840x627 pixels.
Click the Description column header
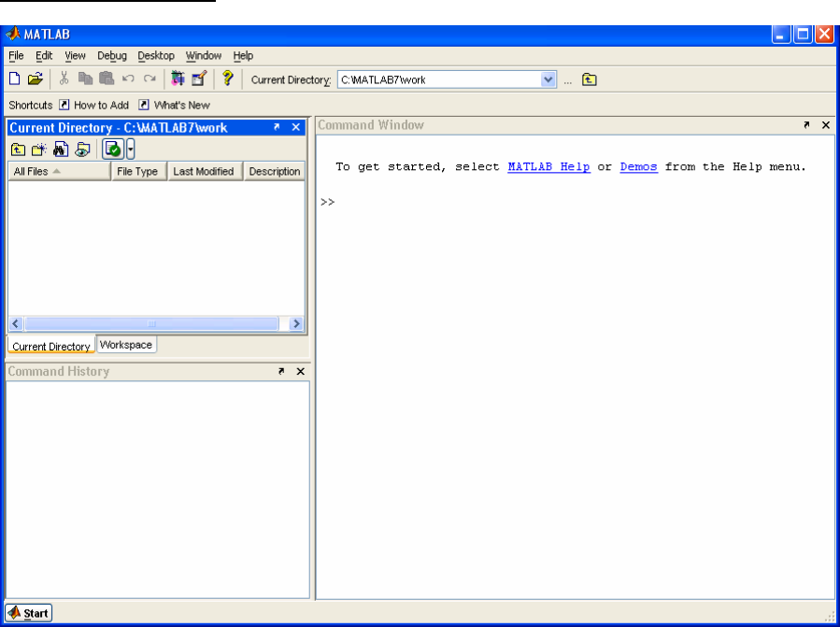[x=275, y=172]
